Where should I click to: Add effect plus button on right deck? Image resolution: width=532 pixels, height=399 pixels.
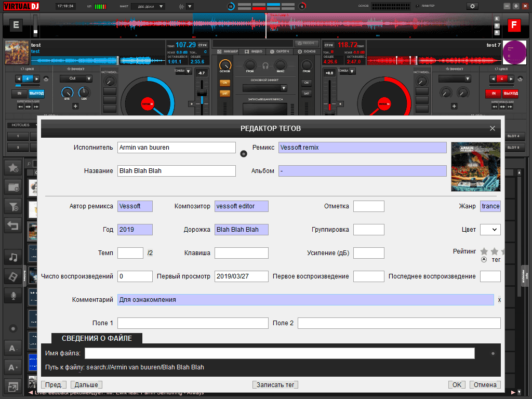coord(454,106)
